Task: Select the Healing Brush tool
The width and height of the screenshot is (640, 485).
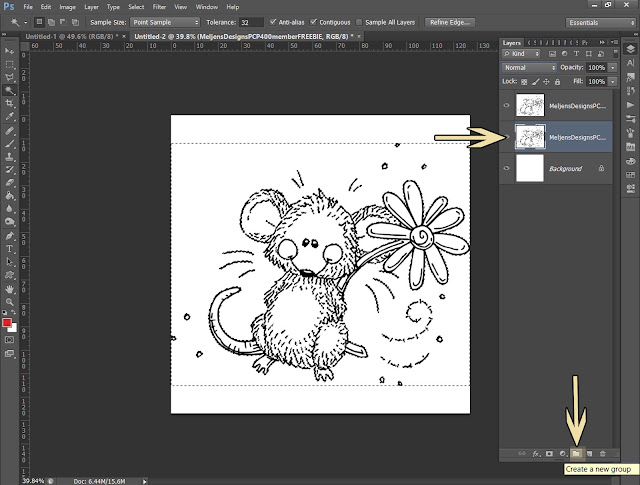Action: tap(9, 131)
